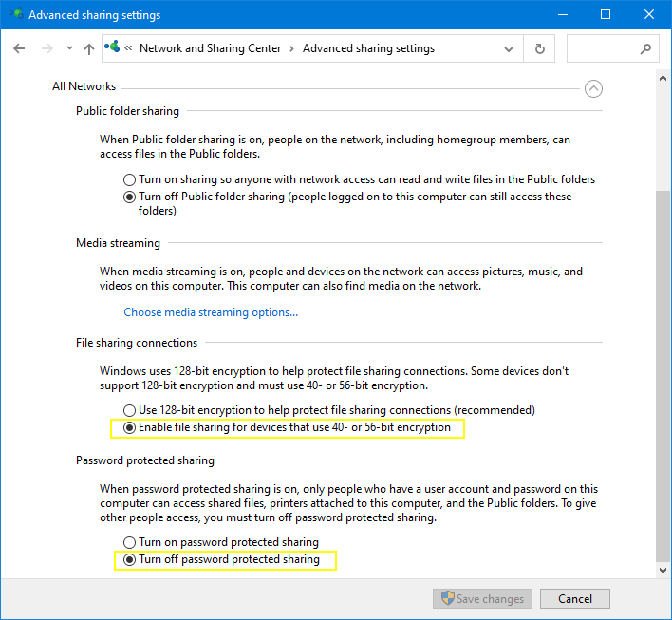Maximize the Advanced sharing settings window
This screenshot has height=620, width=672.
click(x=607, y=15)
